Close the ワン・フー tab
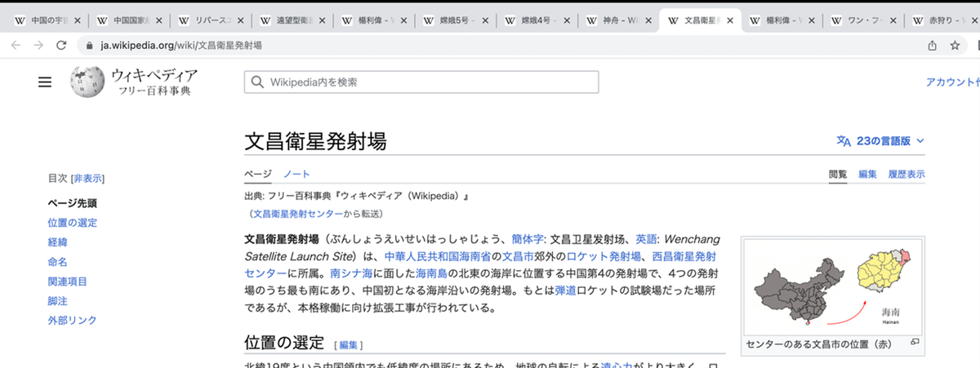 [x=893, y=20]
